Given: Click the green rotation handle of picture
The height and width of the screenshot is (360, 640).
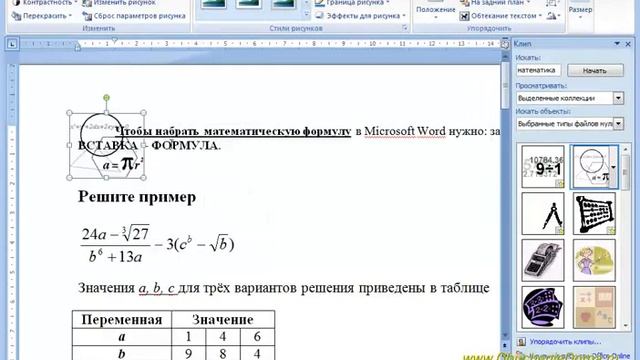Looking at the screenshot, I should coord(107,98).
